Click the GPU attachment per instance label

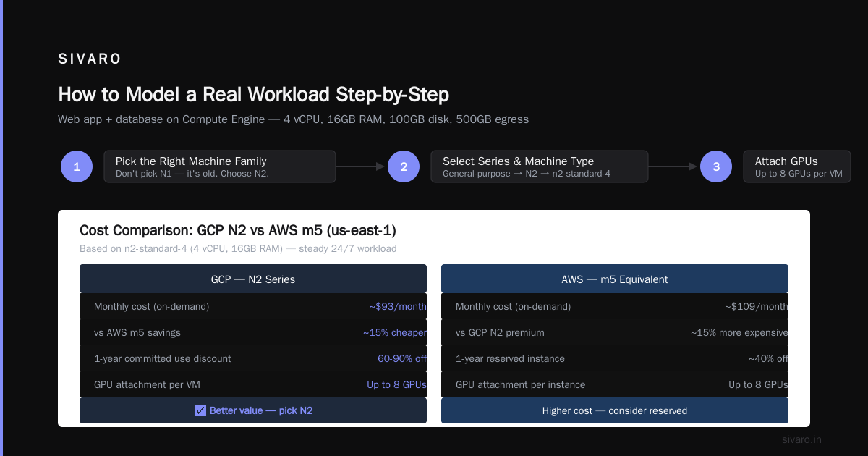(521, 384)
